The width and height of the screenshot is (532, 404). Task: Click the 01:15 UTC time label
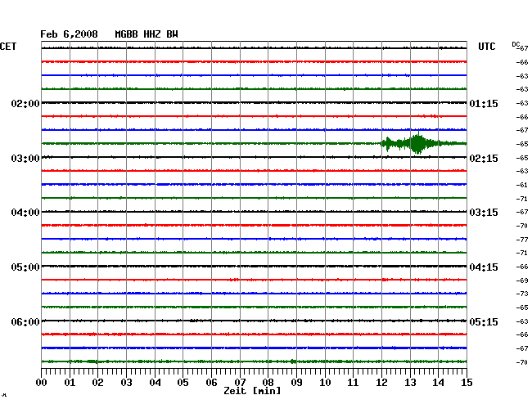[484, 103]
